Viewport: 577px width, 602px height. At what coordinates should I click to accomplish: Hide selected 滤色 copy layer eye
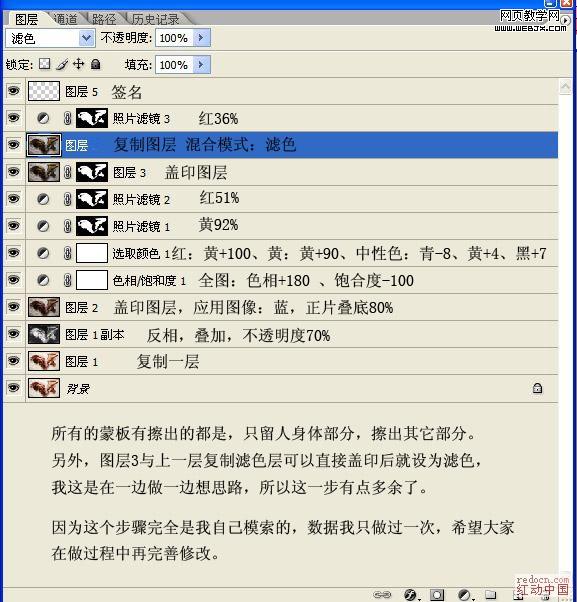click(x=13, y=145)
